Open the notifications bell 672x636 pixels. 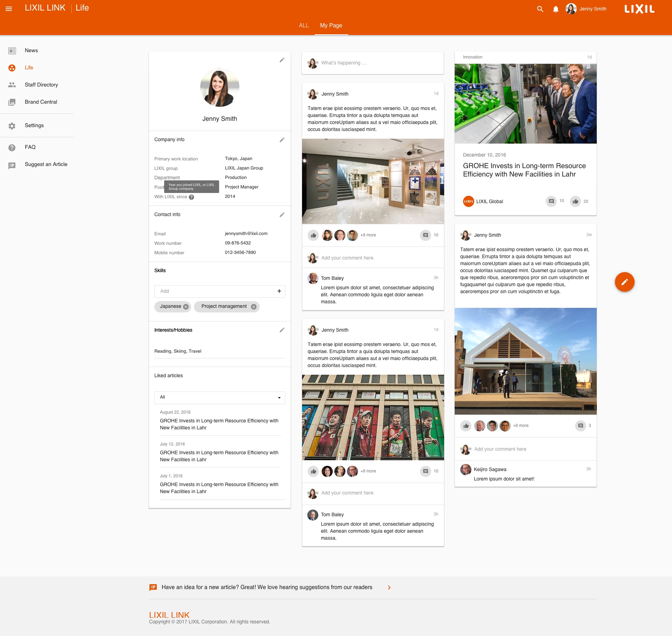click(x=555, y=9)
